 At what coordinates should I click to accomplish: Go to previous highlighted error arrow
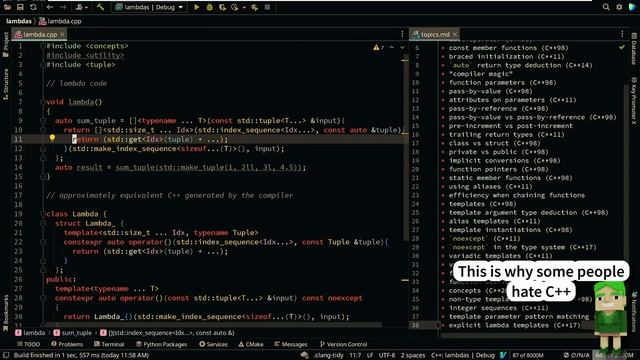pos(391,47)
